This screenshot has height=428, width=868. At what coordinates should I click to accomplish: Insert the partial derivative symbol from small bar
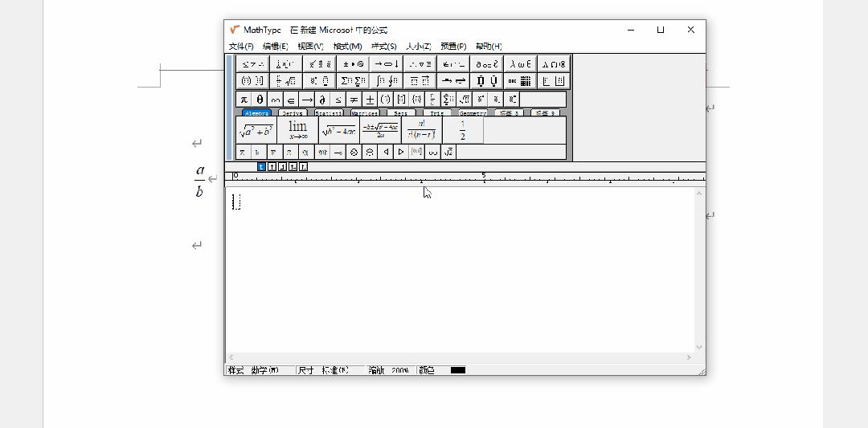pos(323,100)
